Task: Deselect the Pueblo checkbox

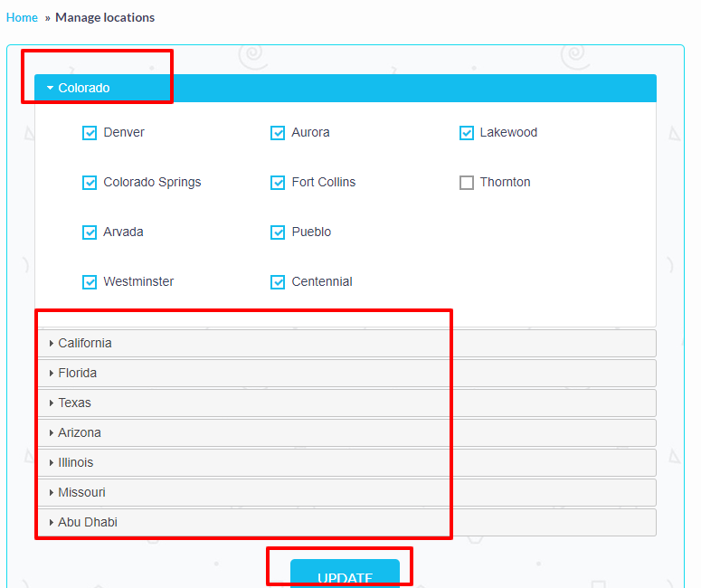Action: [x=278, y=232]
